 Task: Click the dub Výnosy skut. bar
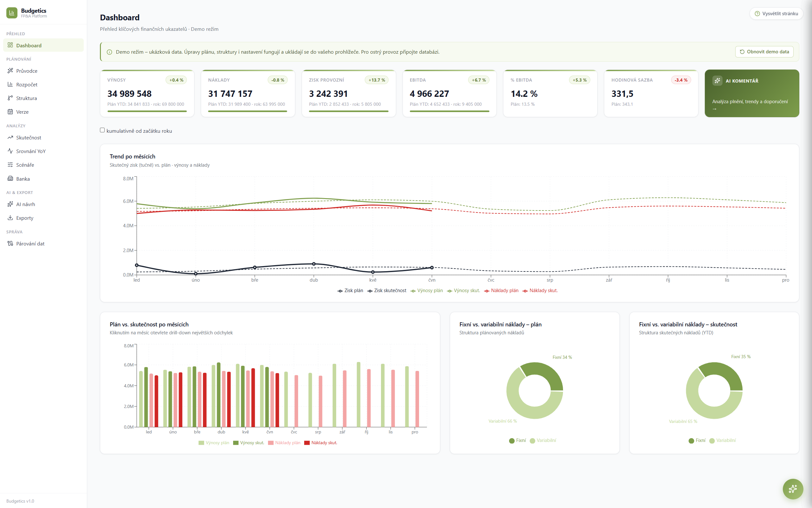(219, 395)
